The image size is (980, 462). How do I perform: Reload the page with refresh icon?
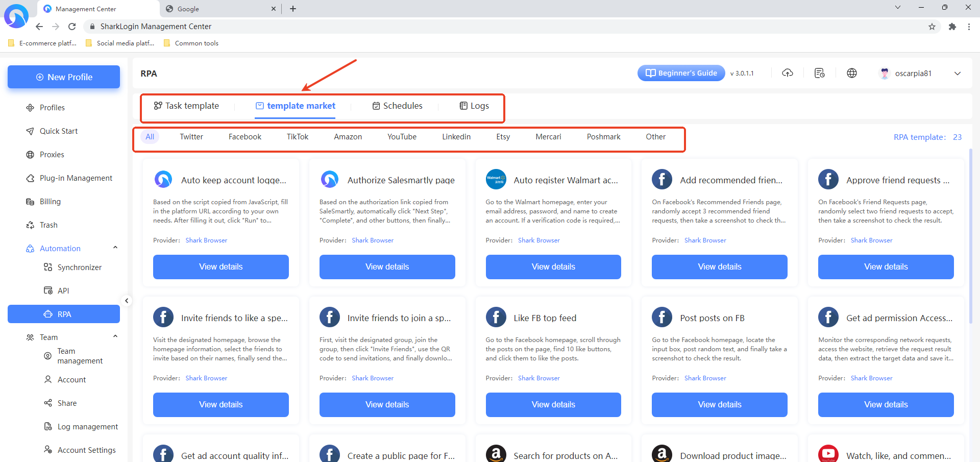[72, 27]
